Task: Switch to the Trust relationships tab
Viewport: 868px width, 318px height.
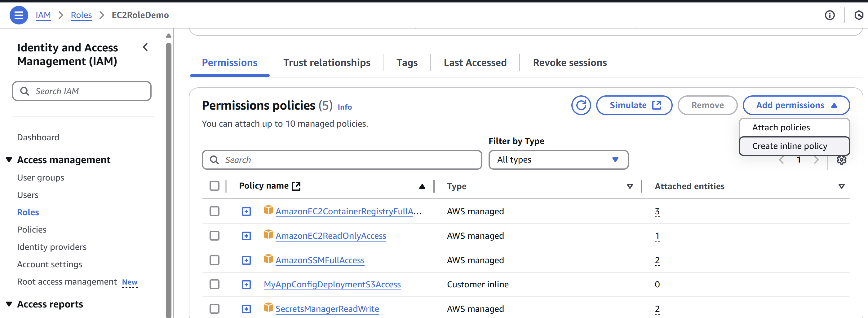Action: coord(326,63)
